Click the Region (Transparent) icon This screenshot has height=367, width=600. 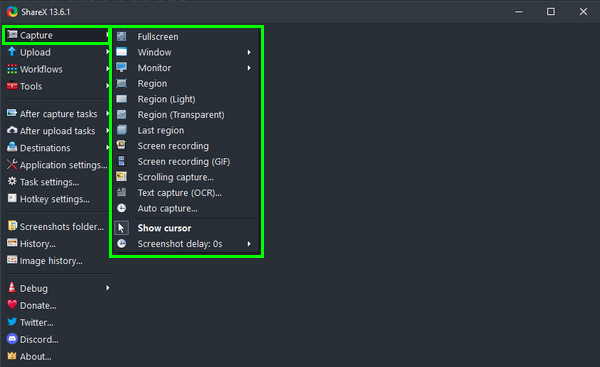tap(122, 114)
